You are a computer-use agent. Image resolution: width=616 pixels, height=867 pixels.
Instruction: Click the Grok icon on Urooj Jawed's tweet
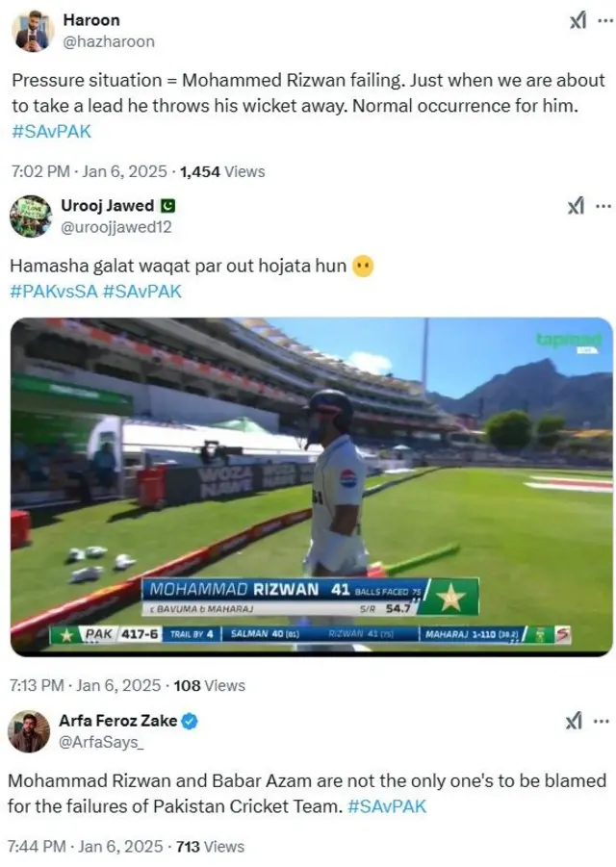pos(577,205)
